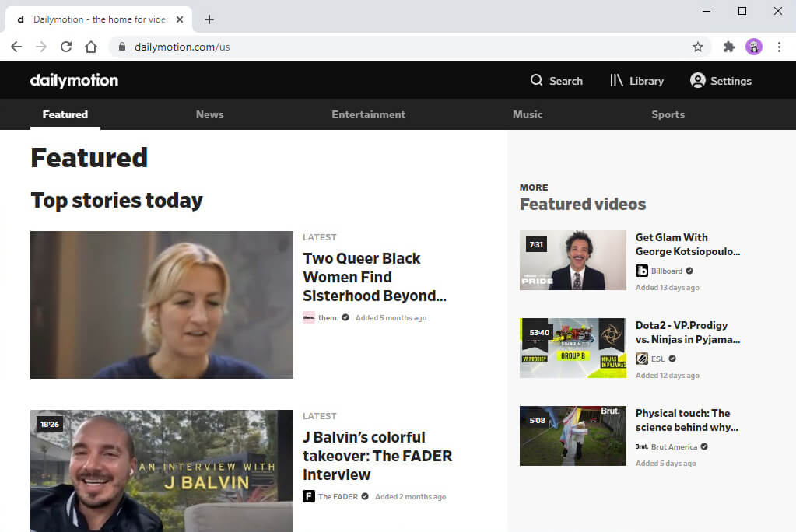
Task: Click the 'Added 5 months ago' text
Action: click(391, 318)
